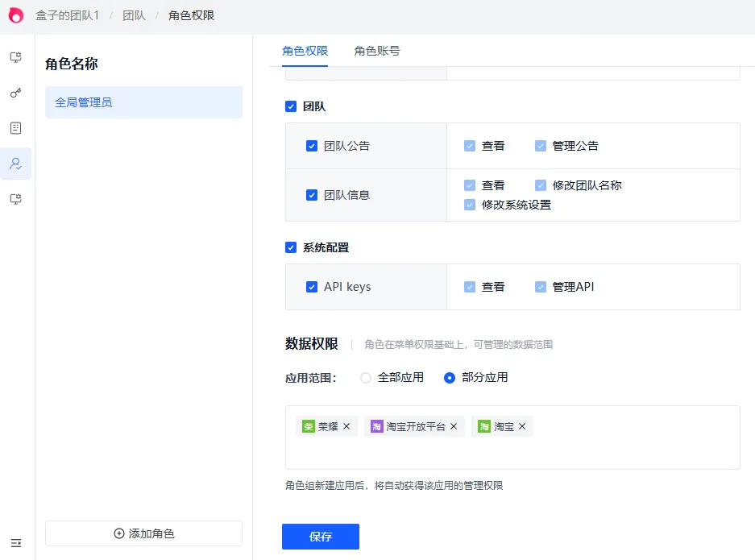Uncheck the 团队 group checkbox
Viewport: 755px width, 560px height.
[x=291, y=106]
